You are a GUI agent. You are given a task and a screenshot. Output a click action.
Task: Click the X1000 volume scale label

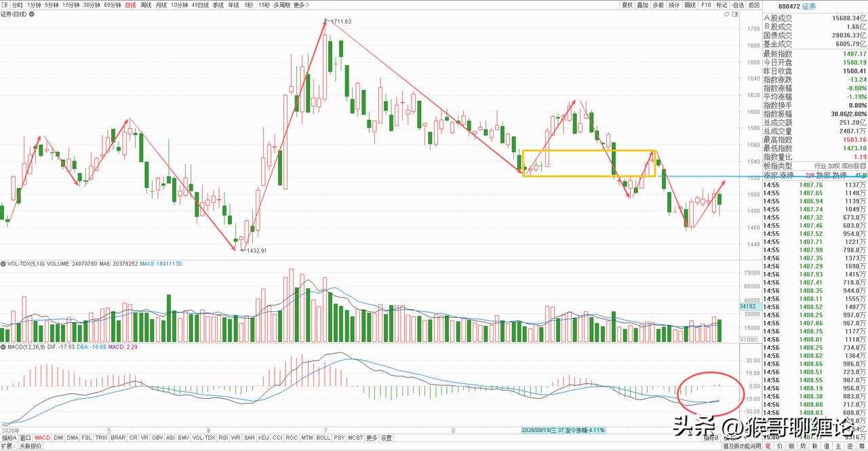(750, 339)
